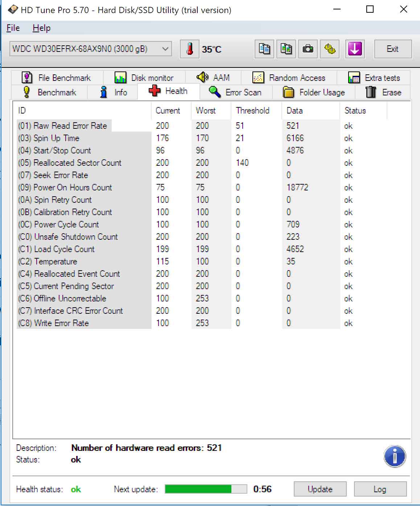Click the purple down-arrow minimize-to-tray icon
The image size is (420, 506).
pyautogui.click(x=354, y=49)
